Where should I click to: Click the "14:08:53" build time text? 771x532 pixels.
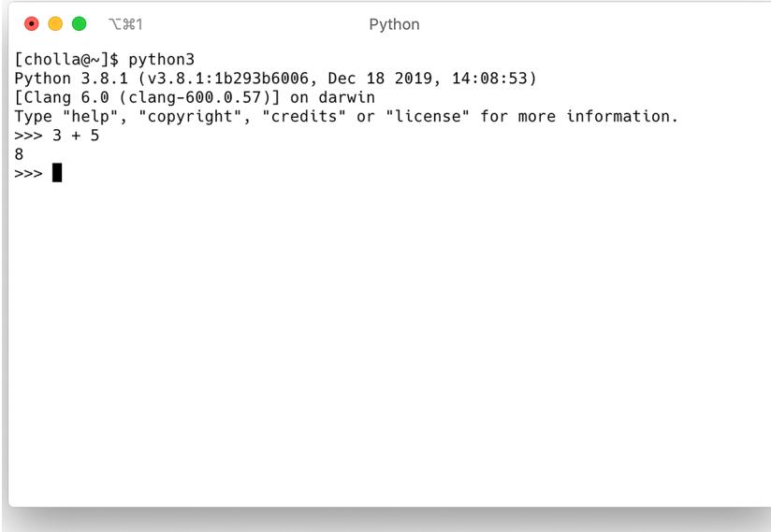(x=491, y=79)
